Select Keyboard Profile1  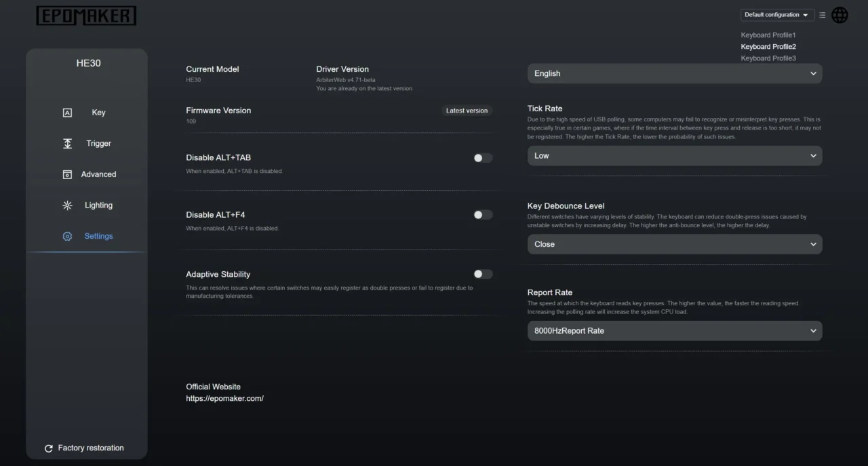[768, 35]
